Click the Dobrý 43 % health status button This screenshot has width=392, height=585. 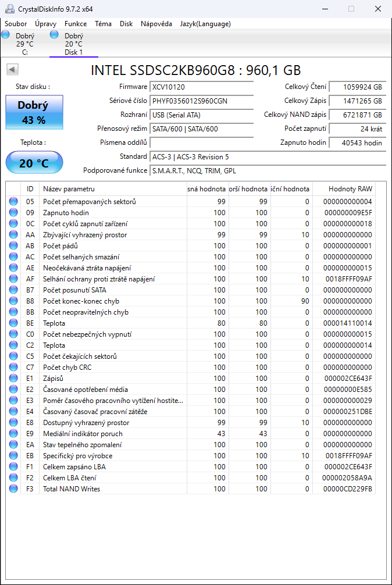[x=34, y=112]
